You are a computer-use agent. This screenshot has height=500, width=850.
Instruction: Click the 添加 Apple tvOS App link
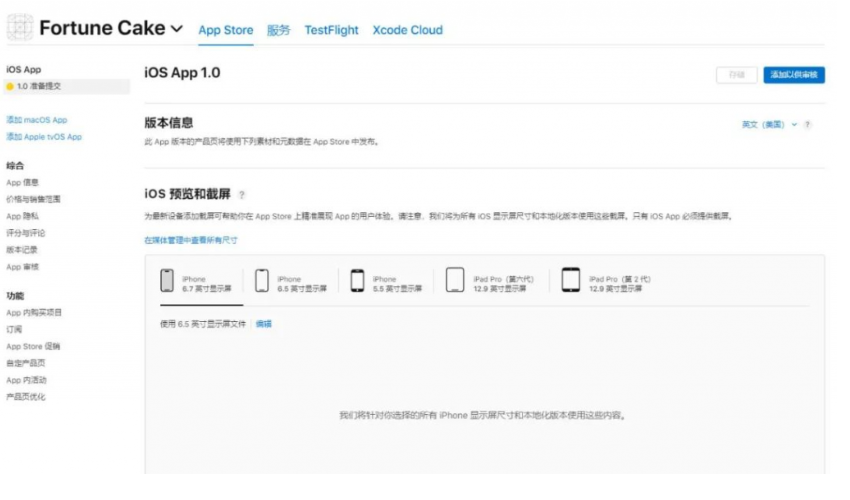44,137
